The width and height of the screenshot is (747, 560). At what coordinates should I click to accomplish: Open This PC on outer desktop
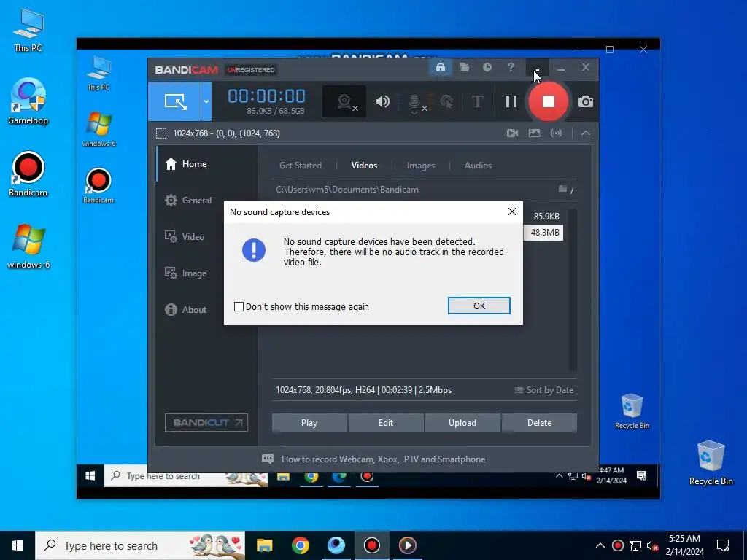point(28,30)
